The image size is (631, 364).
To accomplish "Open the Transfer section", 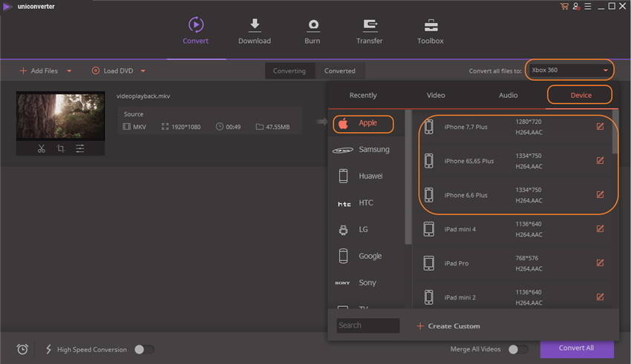I will click(370, 30).
